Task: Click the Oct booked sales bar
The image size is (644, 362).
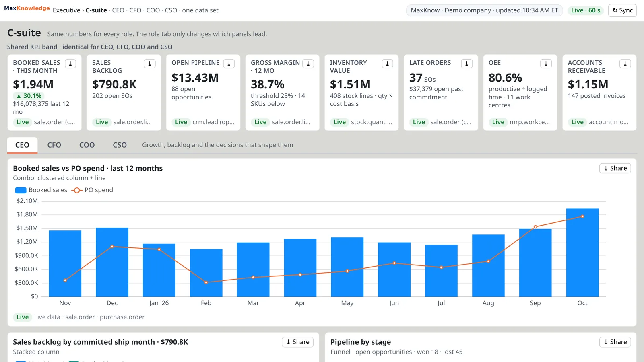Action: pyautogui.click(x=582, y=253)
